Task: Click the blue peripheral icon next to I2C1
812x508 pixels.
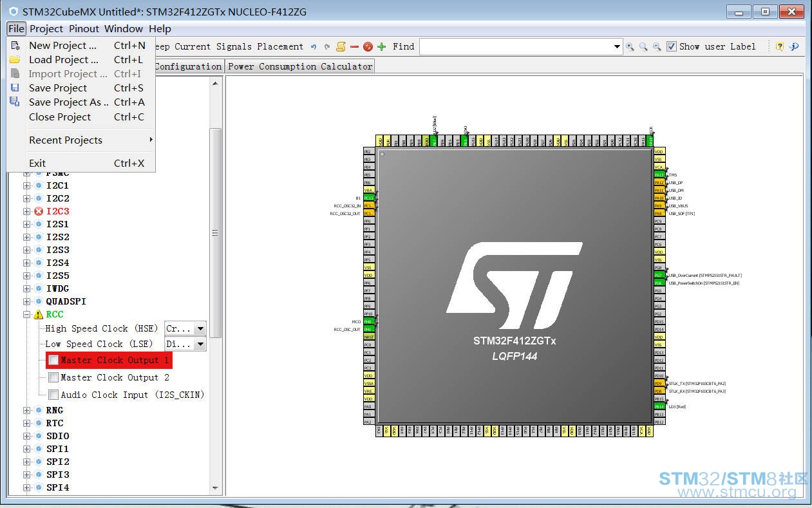Action: pos(39,185)
